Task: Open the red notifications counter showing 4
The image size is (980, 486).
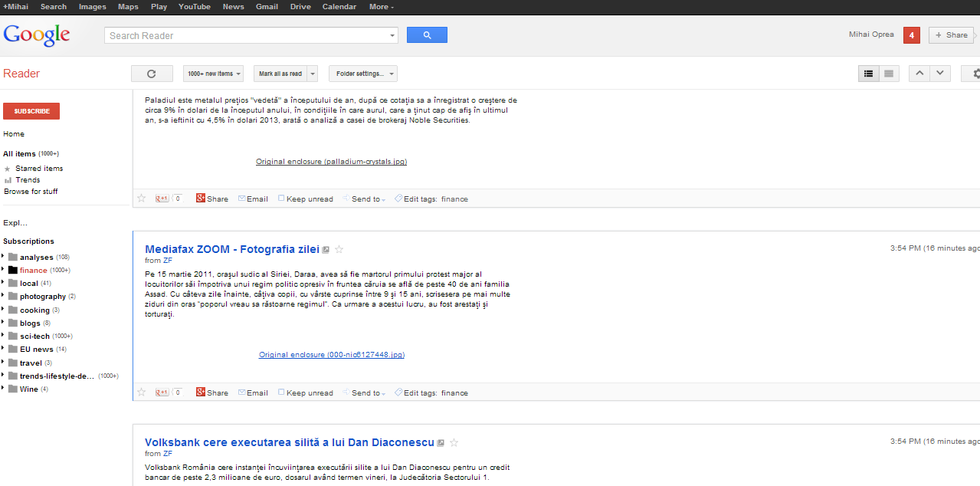Action: coord(911,35)
